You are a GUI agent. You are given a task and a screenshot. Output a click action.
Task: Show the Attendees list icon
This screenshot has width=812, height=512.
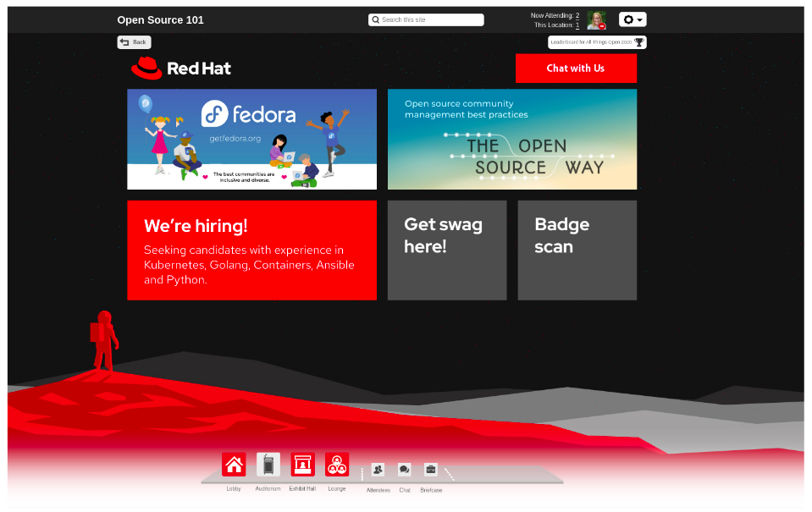click(378, 470)
